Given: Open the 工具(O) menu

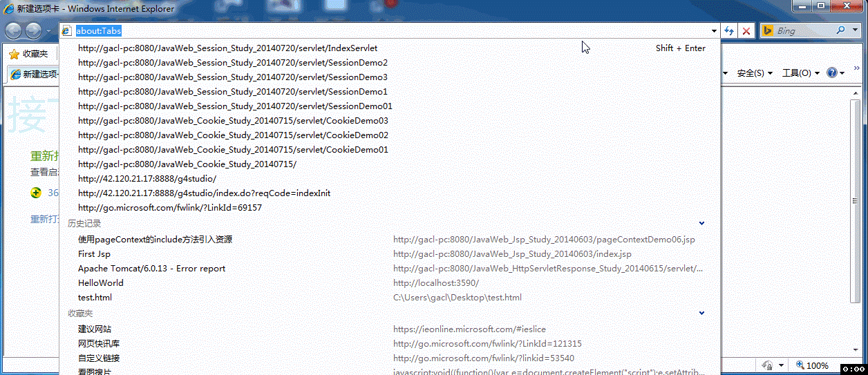Looking at the screenshot, I should 800,73.
